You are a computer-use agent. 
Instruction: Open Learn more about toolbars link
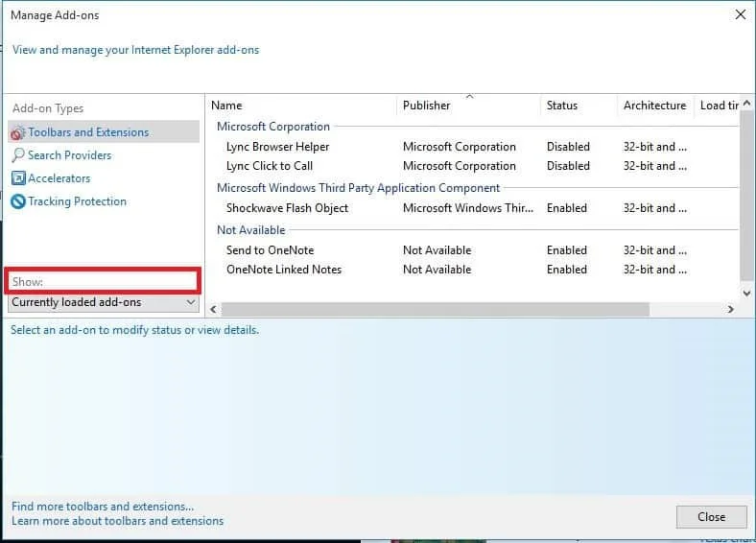coord(117,521)
